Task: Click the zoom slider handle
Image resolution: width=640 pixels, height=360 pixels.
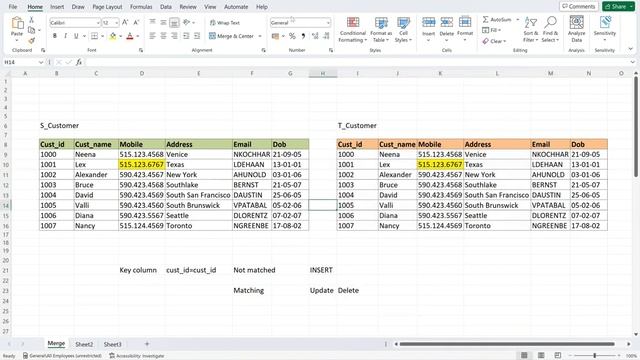Action: tap(595, 356)
